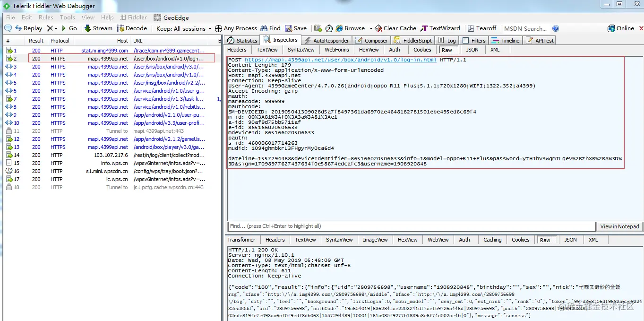Screen dimensions: 644x321
Task: Open help with the blue question icon
Action: point(556,28)
